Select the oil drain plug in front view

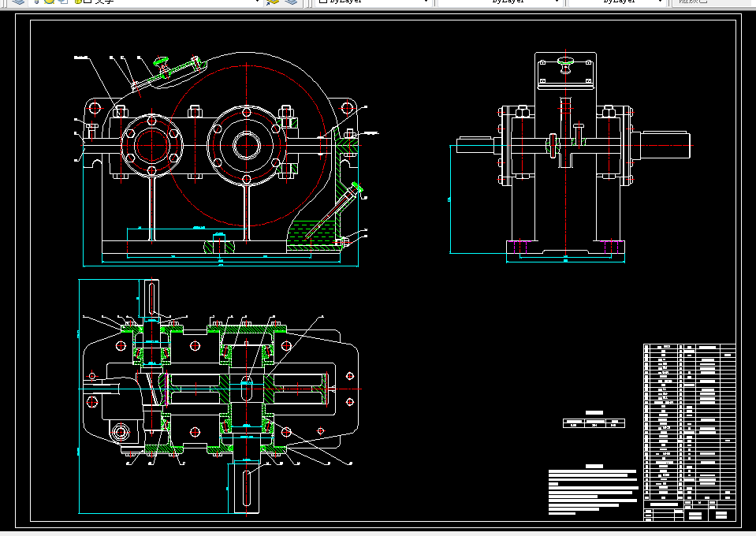click(x=344, y=242)
